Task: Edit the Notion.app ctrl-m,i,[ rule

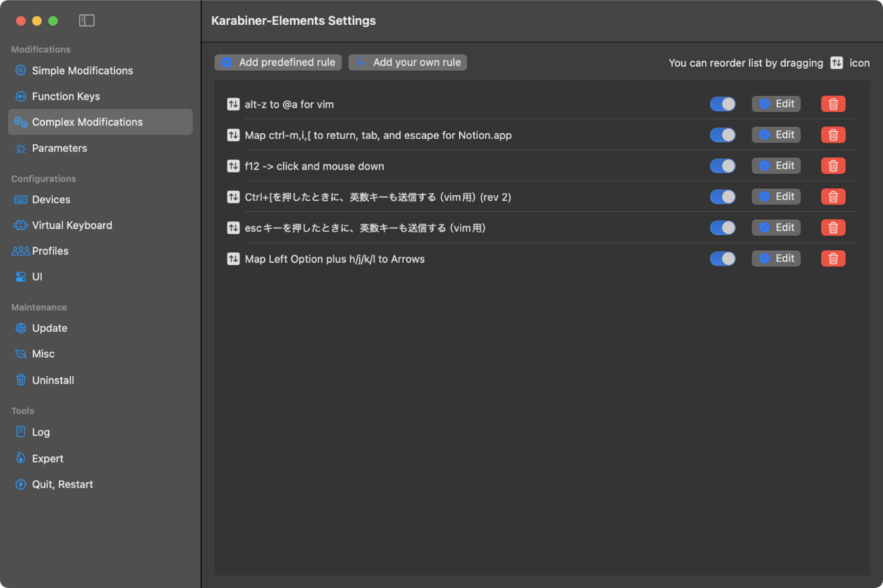Action: [x=776, y=134]
